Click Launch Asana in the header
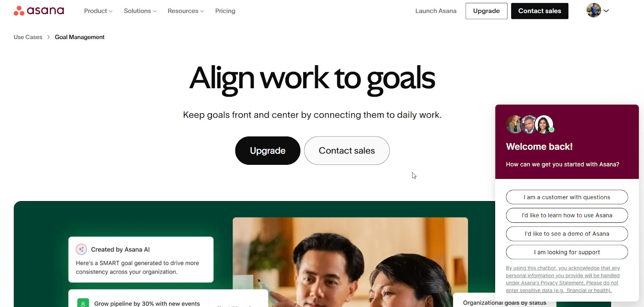 coord(436,11)
